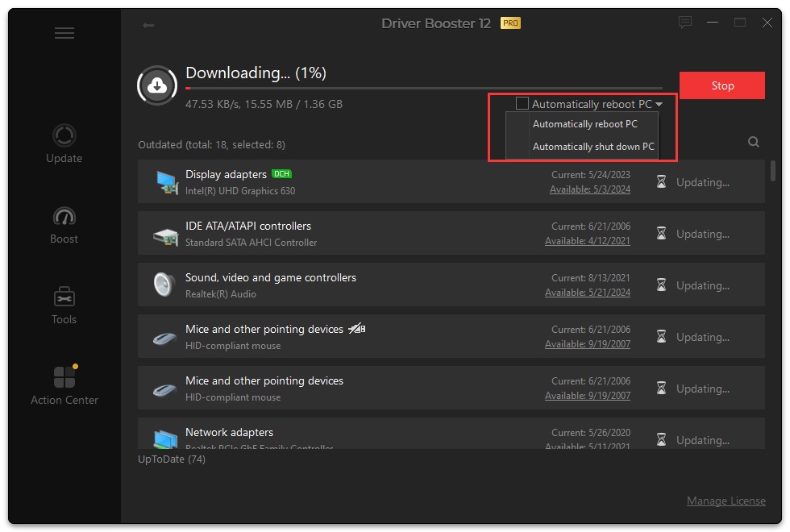The height and width of the screenshot is (532, 790).
Task: Click the hourglass icon in Network adapters row
Action: pos(662,440)
